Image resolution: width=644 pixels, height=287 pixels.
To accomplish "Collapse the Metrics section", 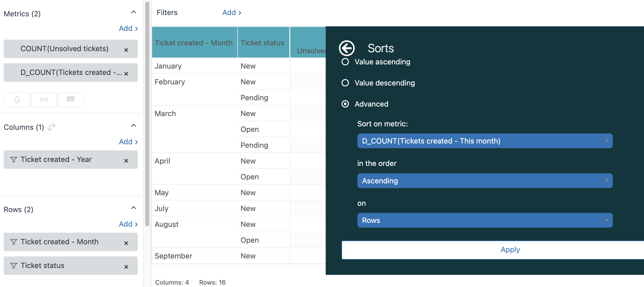I will (x=134, y=12).
